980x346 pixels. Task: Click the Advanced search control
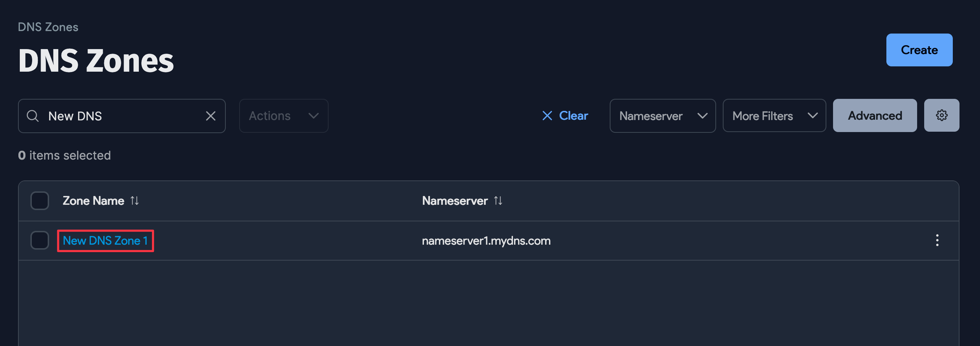[875, 115]
